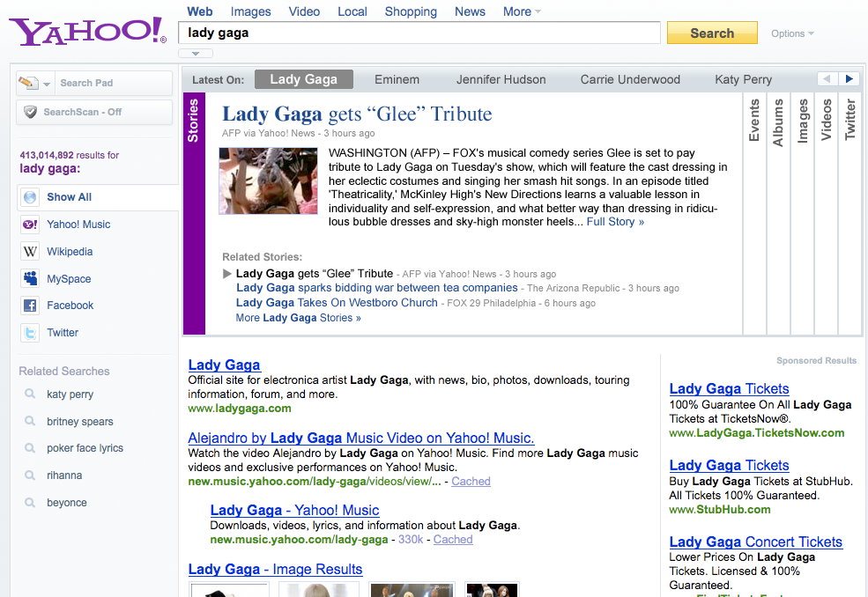Image resolution: width=868 pixels, height=597 pixels.
Task: Click the Twitter bird icon in sidebar
Action: pos(30,333)
